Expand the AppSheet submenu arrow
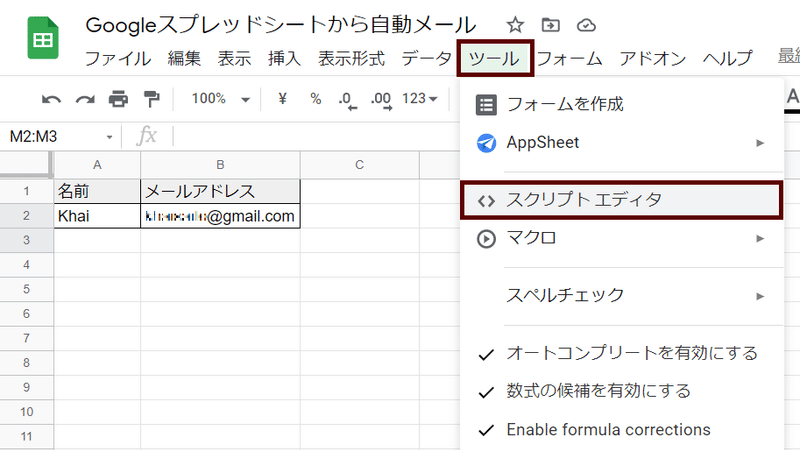 [760, 143]
